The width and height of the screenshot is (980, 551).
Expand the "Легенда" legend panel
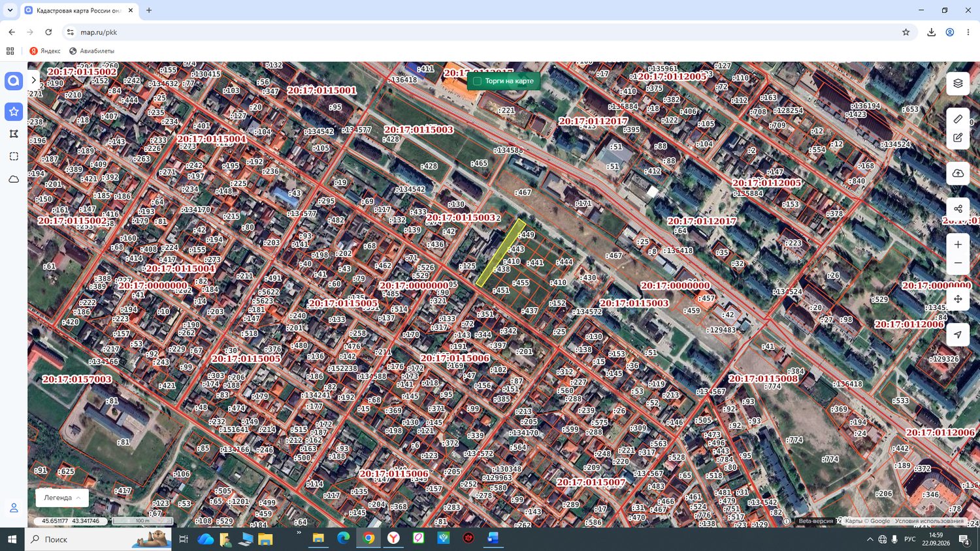click(x=62, y=497)
